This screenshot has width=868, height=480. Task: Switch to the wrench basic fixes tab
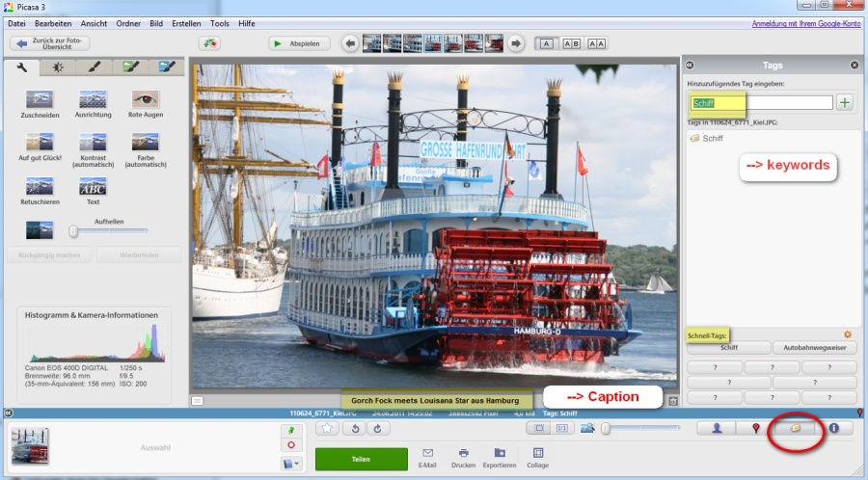(22, 67)
